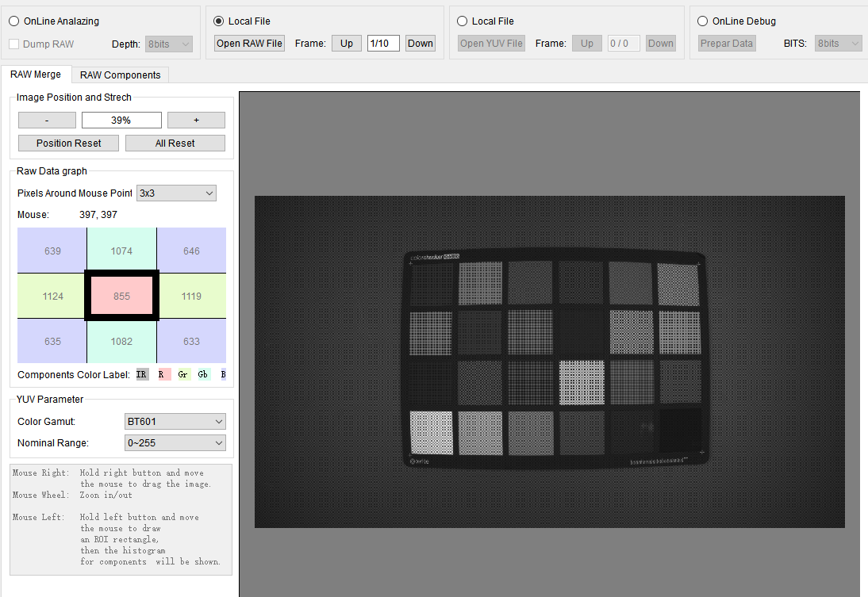This screenshot has width=868, height=597.
Task: Click the plus zoom-in button
Action: pyautogui.click(x=196, y=121)
